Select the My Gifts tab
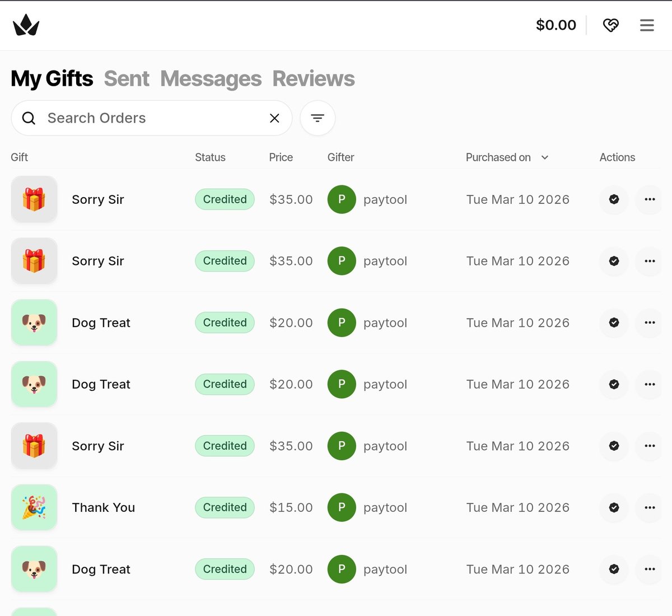This screenshot has height=616, width=672. tap(52, 79)
